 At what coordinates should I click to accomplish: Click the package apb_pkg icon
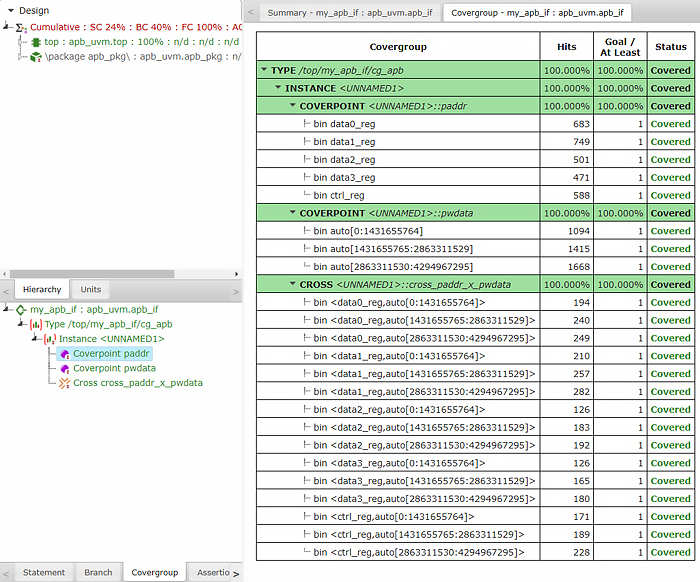point(36,57)
